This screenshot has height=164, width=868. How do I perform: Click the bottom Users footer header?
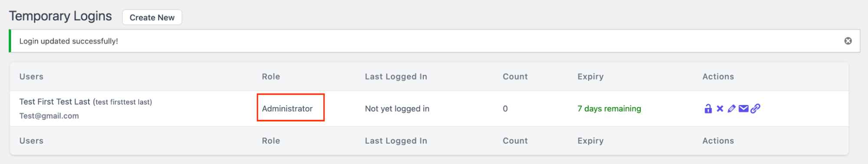tap(31, 141)
